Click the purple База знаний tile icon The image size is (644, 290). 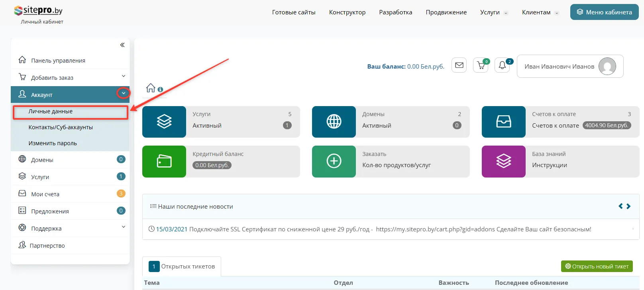click(503, 161)
